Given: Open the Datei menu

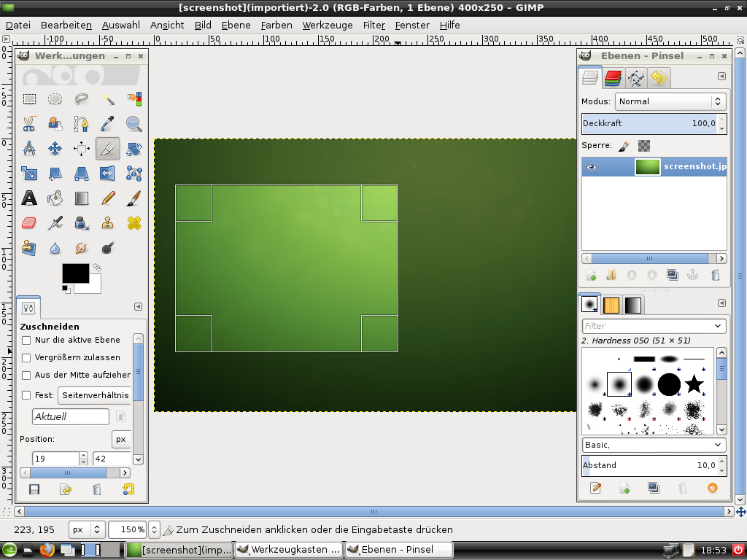Looking at the screenshot, I should 18,26.
